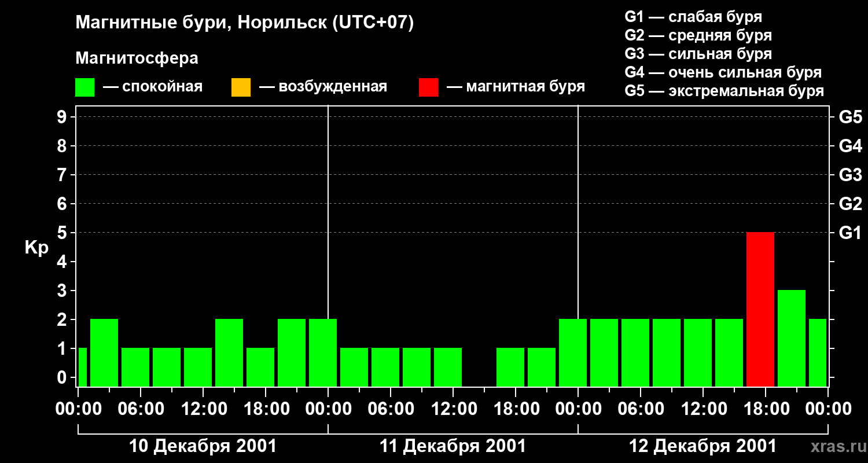The width and height of the screenshot is (868, 463).
Task: Click the '18:00' tick of 10 December
Action: pyautogui.click(x=266, y=409)
